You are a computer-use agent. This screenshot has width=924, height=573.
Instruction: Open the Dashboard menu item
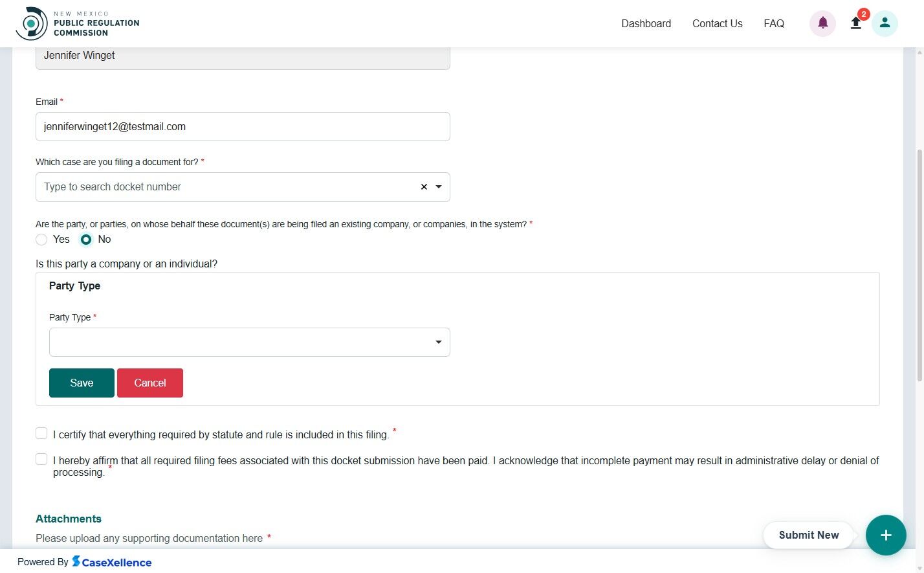pos(646,23)
